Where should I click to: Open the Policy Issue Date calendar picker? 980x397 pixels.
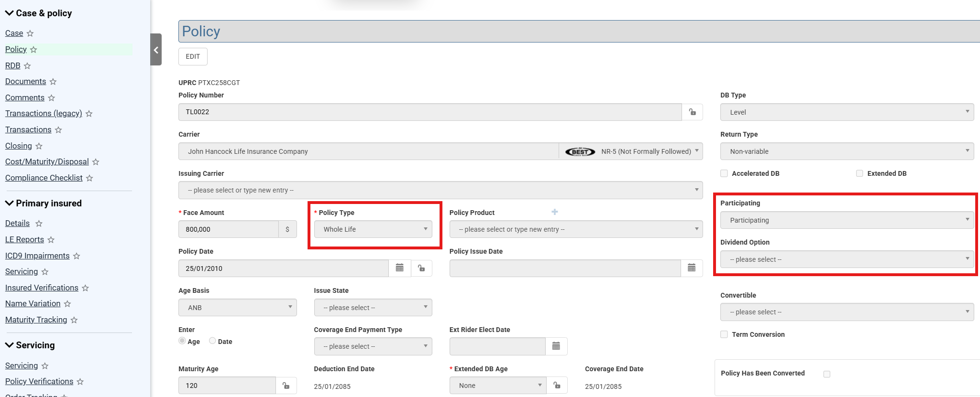[691, 268]
